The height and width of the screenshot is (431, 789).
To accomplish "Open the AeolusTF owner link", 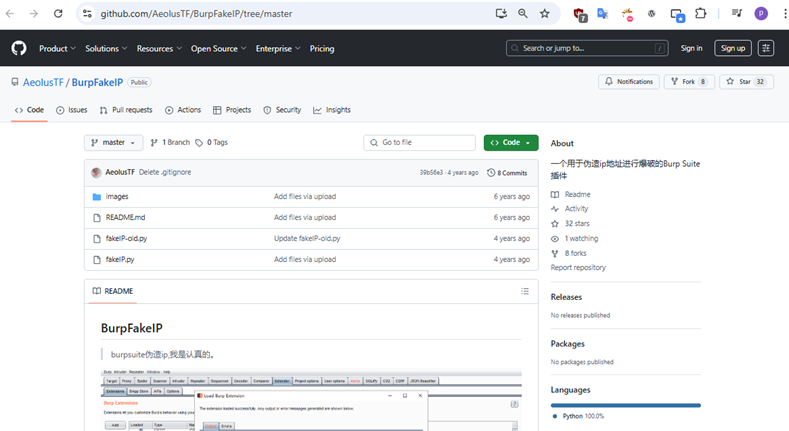I will pyautogui.click(x=43, y=82).
